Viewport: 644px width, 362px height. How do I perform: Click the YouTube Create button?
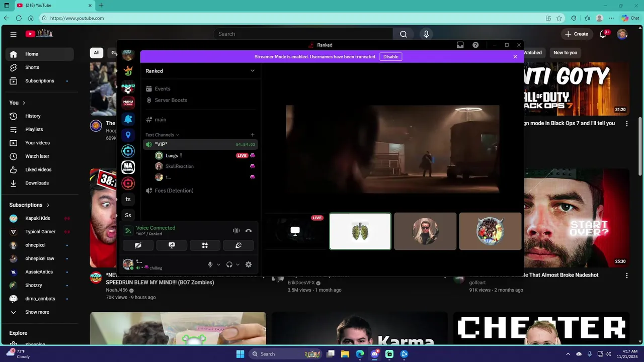point(577,34)
